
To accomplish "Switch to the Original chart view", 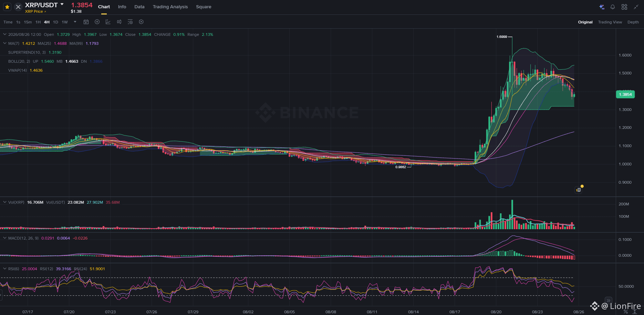I will [585, 22].
